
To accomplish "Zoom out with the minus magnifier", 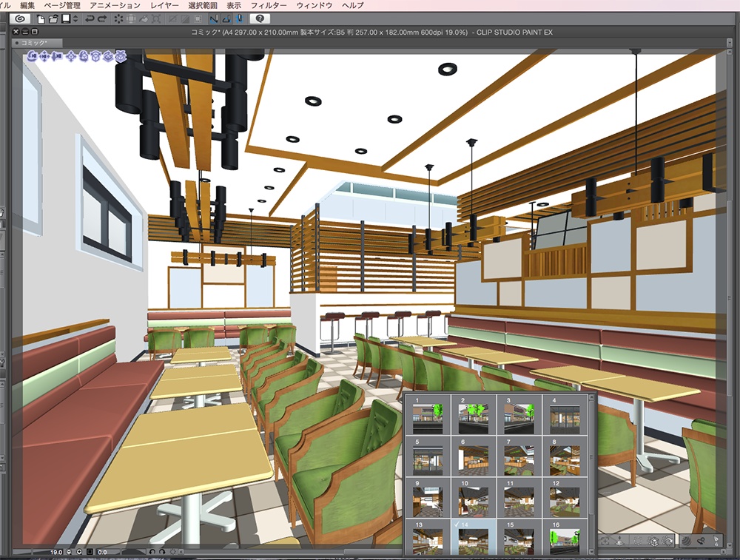I will 70,552.
